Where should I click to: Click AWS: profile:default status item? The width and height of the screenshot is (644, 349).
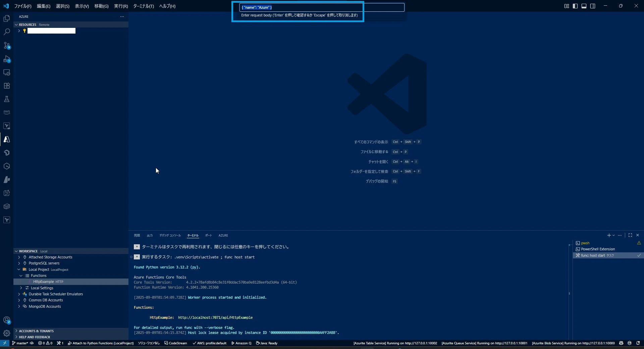(209, 343)
